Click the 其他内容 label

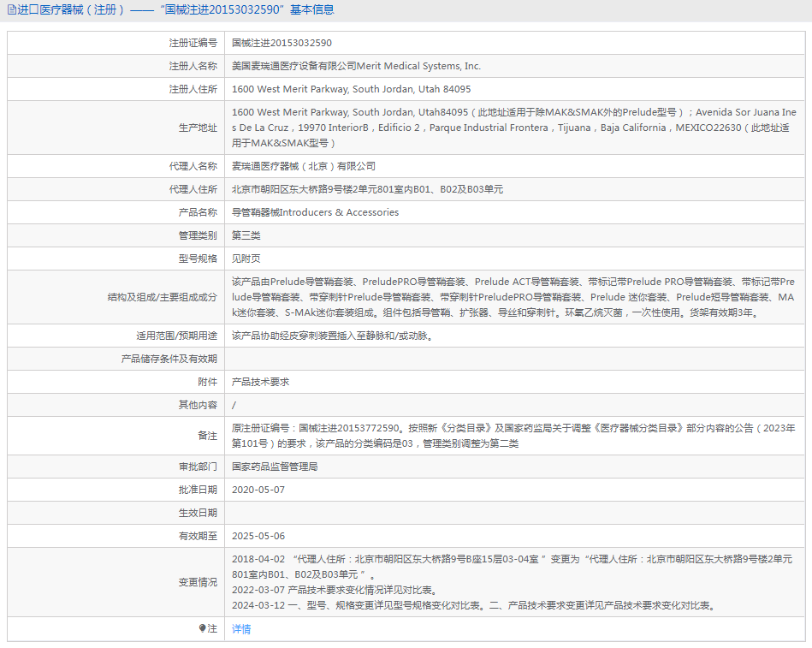(x=198, y=405)
